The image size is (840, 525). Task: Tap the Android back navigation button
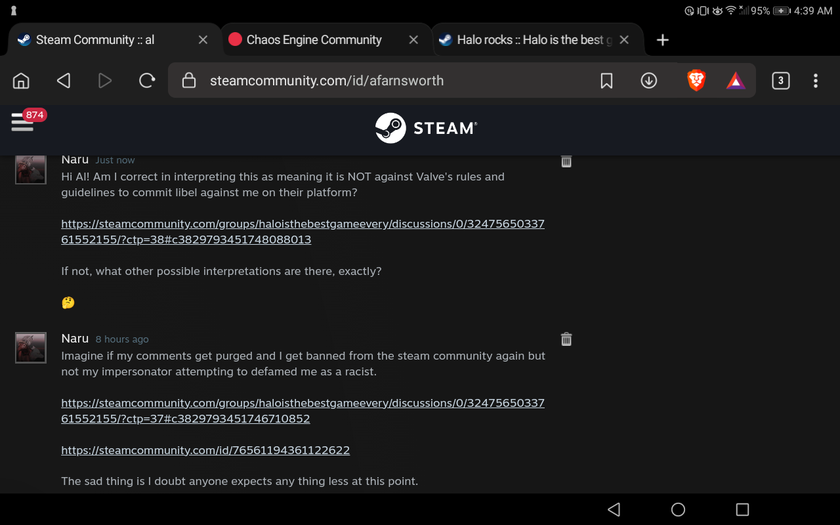point(614,509)
